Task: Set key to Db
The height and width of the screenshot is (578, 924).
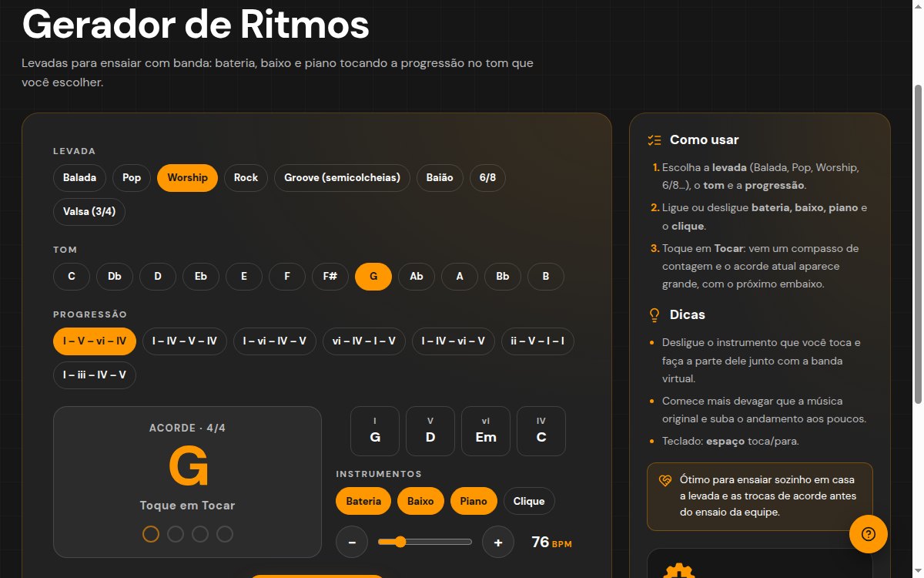Action: click(x=115, y=276)
